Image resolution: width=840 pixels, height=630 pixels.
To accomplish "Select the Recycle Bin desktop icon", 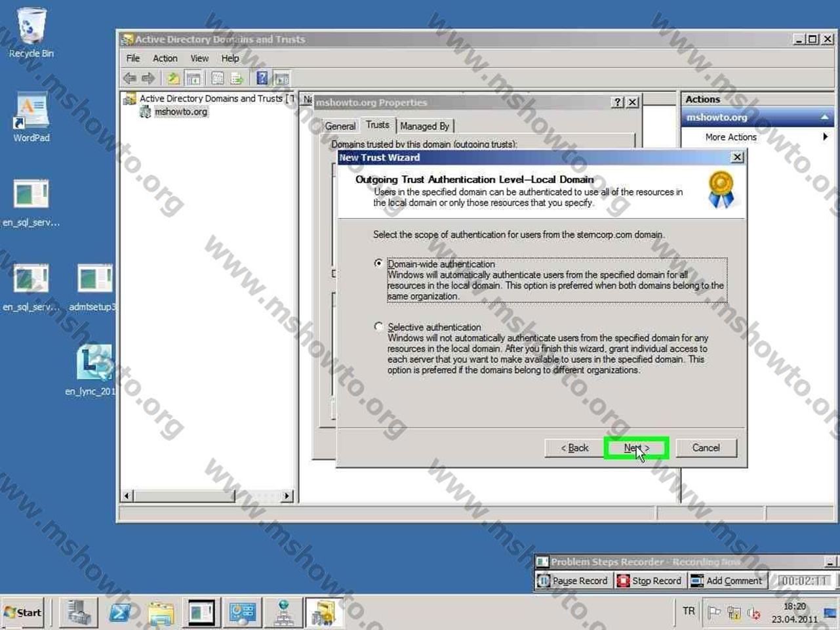I will pos(31,33).
